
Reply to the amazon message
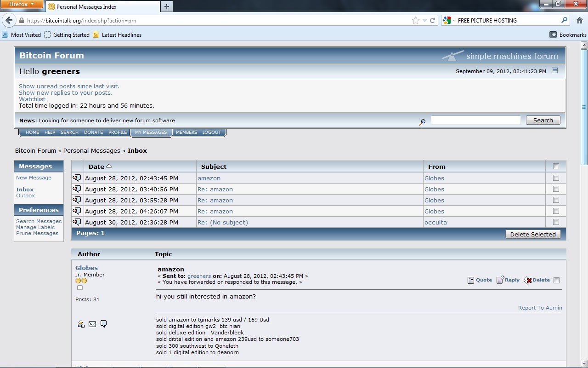pos(508,280)
